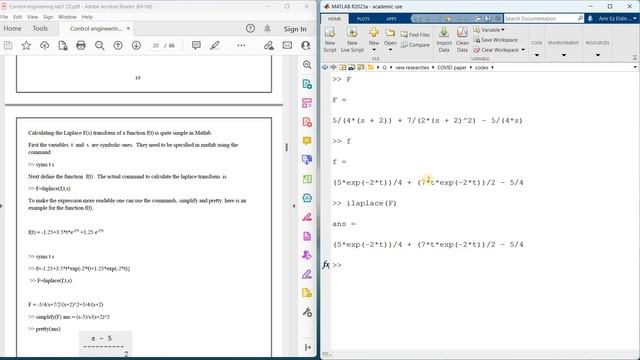Switch to the PLOTS tab in MATLAB
This screenshot has height=360, width=640.
(x=363, y=19)
